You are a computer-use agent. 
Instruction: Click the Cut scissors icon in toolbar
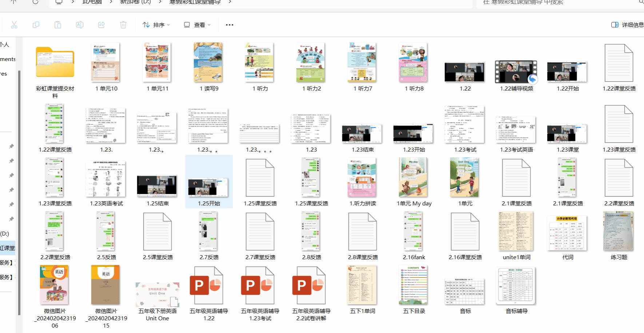point(14,25)
